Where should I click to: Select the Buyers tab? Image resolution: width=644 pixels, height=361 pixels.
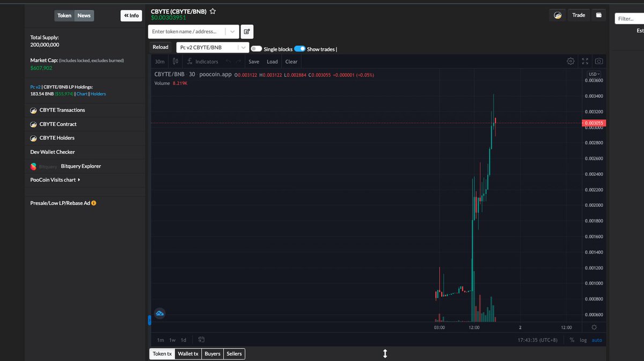213,354
